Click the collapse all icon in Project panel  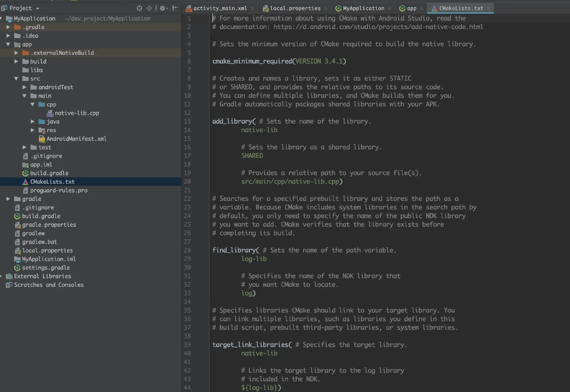pos(149,8)
